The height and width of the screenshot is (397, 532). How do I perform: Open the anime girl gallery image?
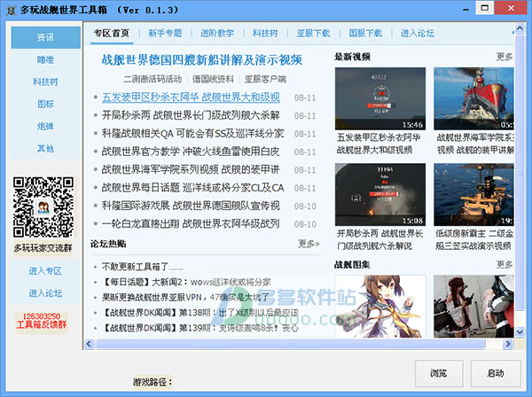(x=380, y=306)
